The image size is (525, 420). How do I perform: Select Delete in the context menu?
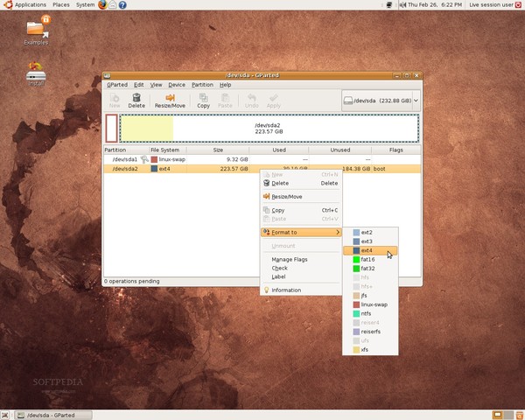[x=301, y=183]
